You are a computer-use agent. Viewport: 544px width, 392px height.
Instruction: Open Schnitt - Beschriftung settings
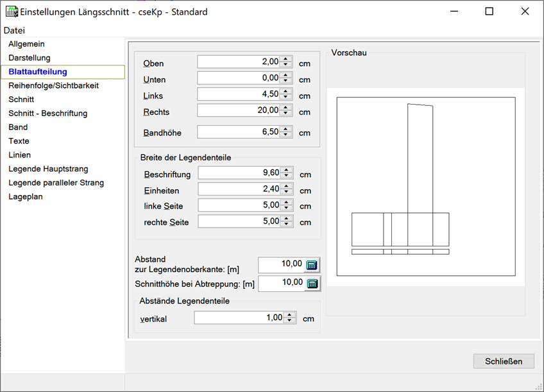click(x=47, y=114)
